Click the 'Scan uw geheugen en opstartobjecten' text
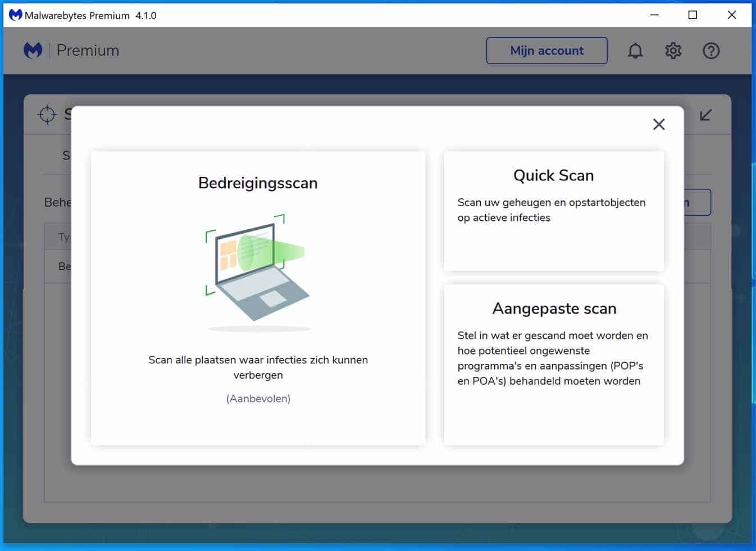Viewport: 756px width, 551px height. coord(552,210)
